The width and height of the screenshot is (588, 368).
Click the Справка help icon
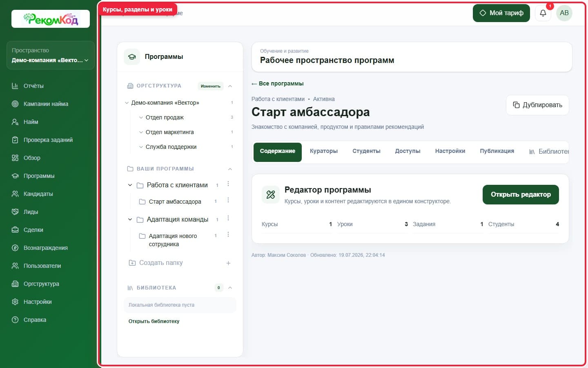(15, 320)
